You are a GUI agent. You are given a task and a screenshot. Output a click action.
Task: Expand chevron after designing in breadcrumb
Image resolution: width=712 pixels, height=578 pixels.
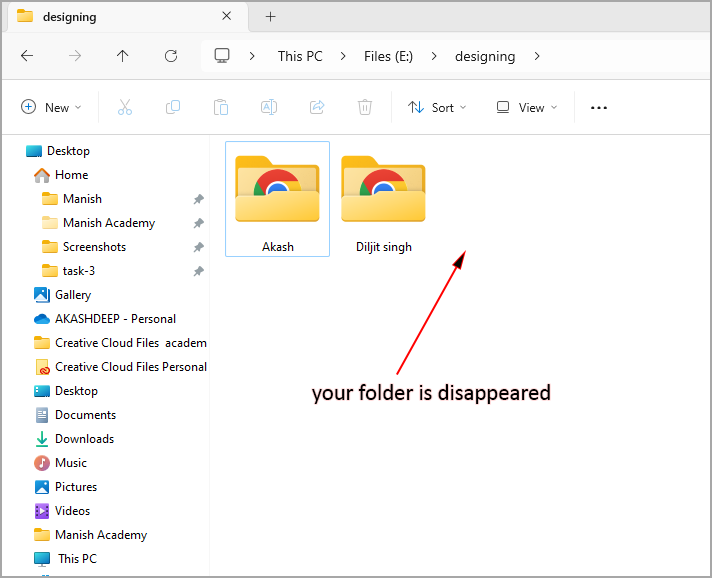coord(537,56)
